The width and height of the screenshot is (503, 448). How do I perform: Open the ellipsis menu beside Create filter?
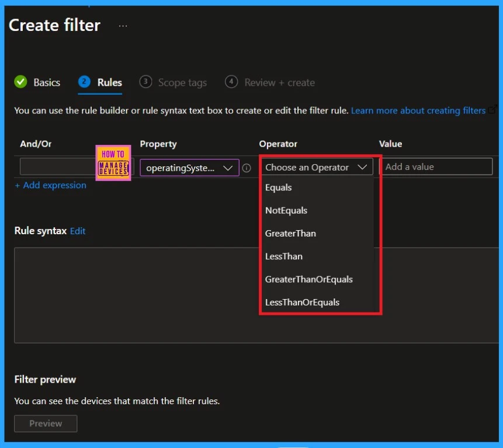click(123, 26)
